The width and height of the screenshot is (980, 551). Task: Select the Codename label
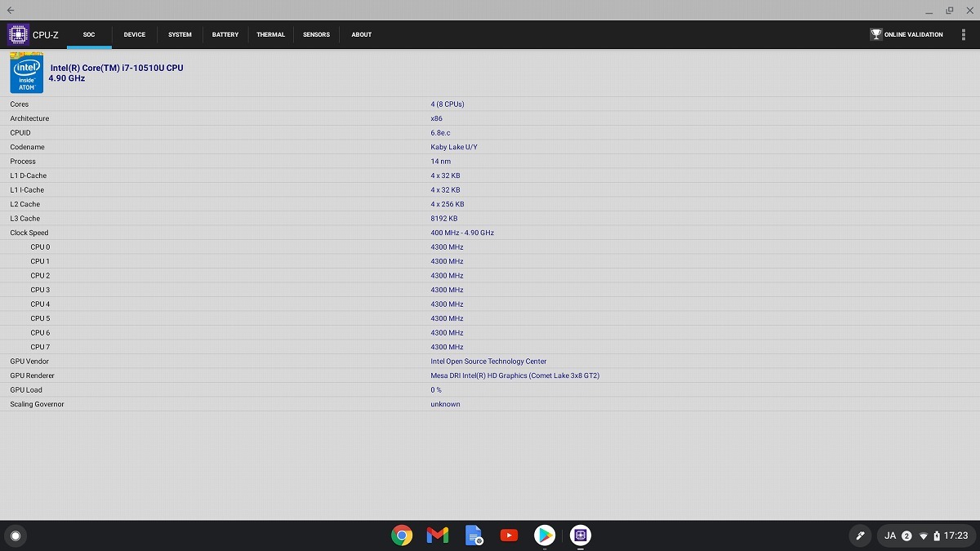(x=28, y=147)
